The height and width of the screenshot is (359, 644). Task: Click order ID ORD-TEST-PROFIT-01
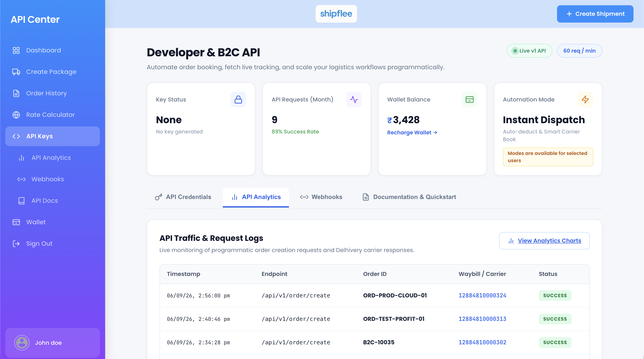[x=394, y=319]
